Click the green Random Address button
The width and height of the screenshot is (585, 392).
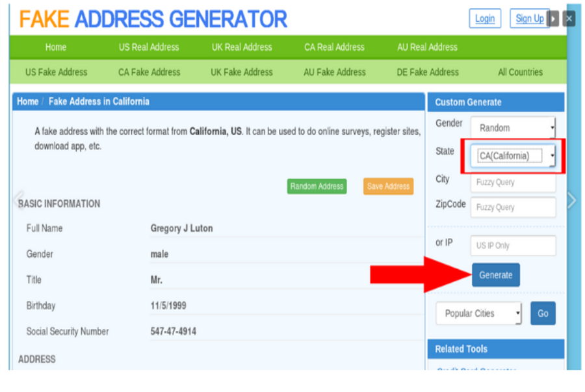pos(317,187)
